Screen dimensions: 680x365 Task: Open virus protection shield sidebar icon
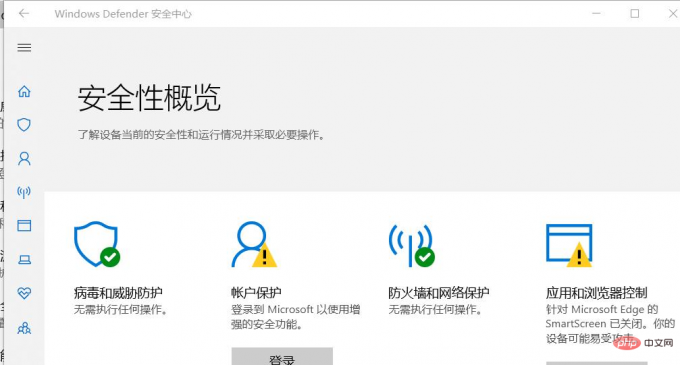[x=24, y=125]
